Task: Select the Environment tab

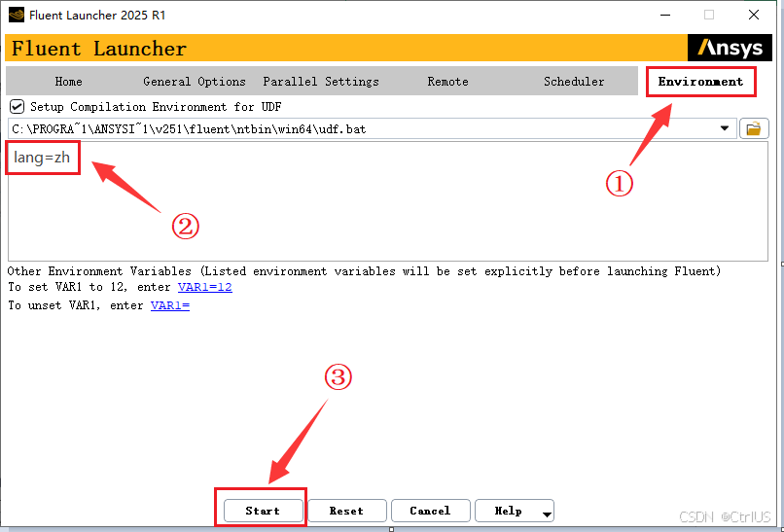Action: pyautogui.click(x=700, y=82)
